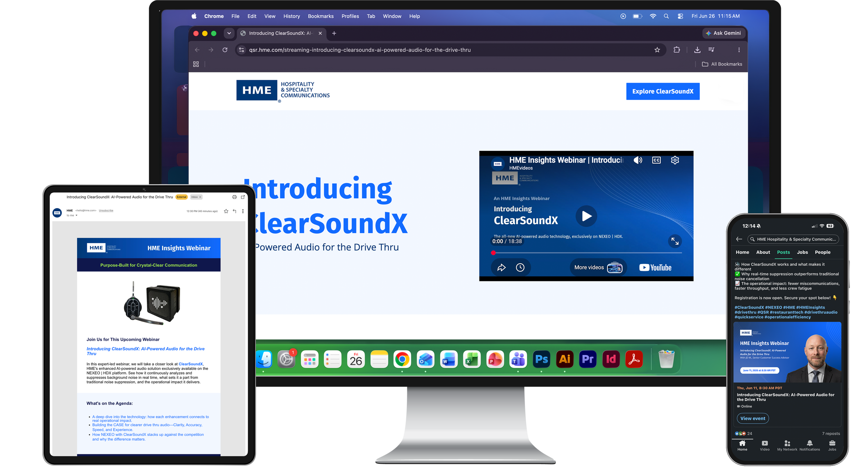Expand the 'to me' recipient details
868x471 pixels.
pyautogui.click(x=76, y=215)
